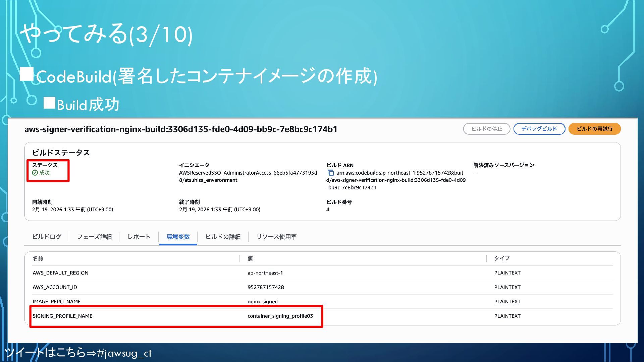
Task: Click container_signing_profile03 value cell
Action: 280,316
